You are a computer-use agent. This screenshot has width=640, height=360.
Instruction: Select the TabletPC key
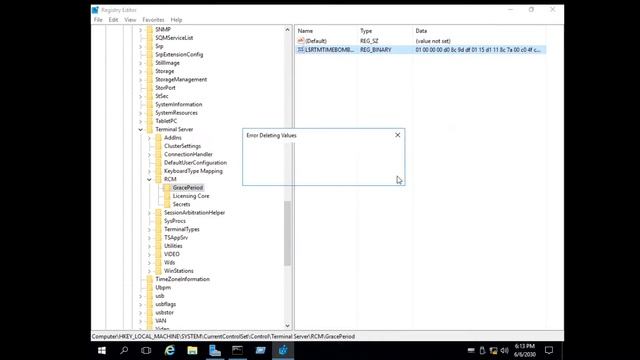[x=166, y=121]
